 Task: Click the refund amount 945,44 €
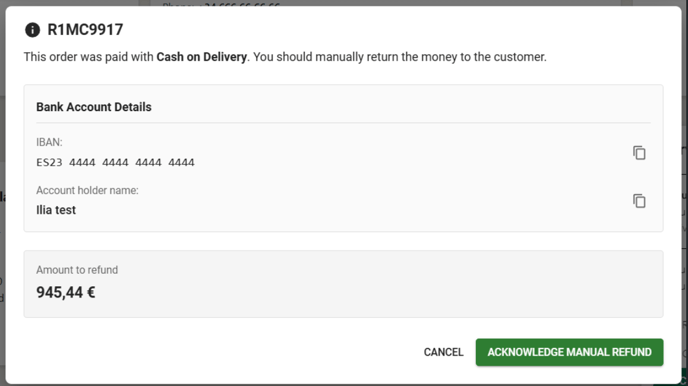pos(66,293)
